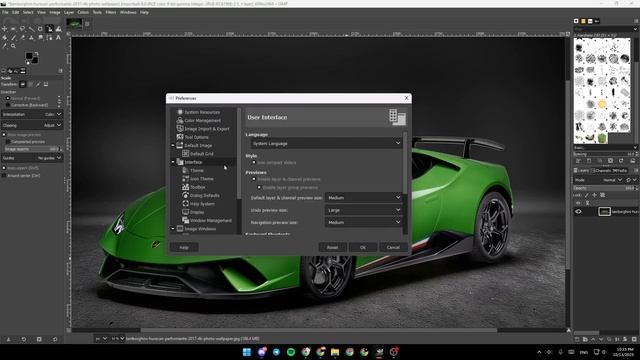
Task: Toggle Enable layer group previews
Action: click(x=259, y=187)
